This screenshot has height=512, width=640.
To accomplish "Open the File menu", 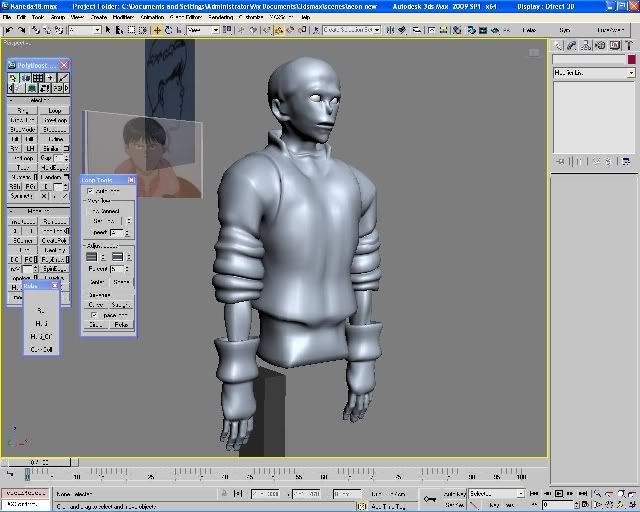I will click(8, 17).
